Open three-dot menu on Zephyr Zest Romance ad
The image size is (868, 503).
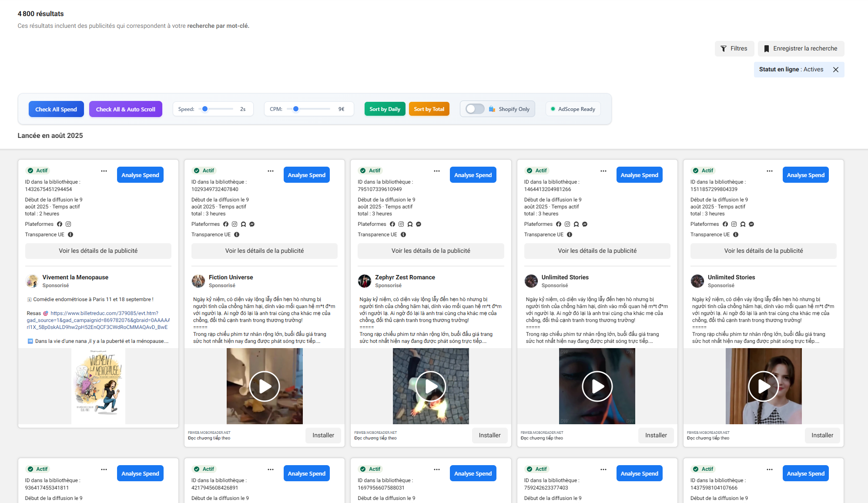437,171
